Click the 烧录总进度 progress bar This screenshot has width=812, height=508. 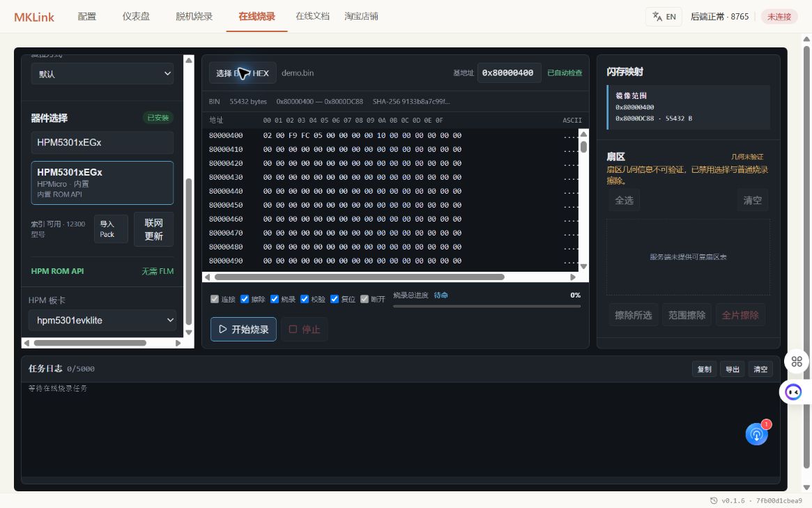point(487,307)
